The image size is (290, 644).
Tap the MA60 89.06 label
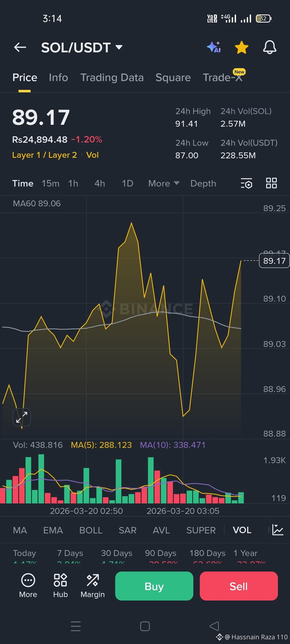(37, 204)
